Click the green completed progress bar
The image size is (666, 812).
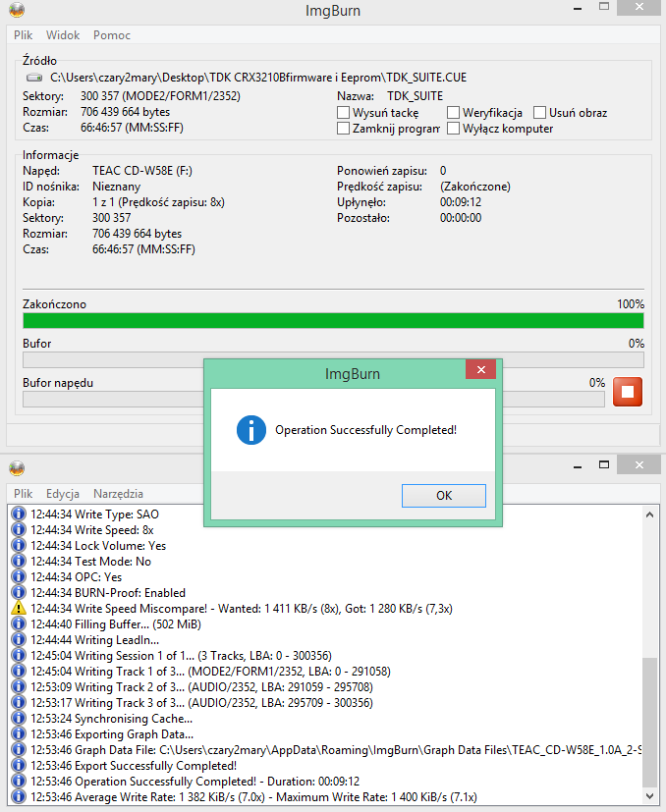point(333,320)
